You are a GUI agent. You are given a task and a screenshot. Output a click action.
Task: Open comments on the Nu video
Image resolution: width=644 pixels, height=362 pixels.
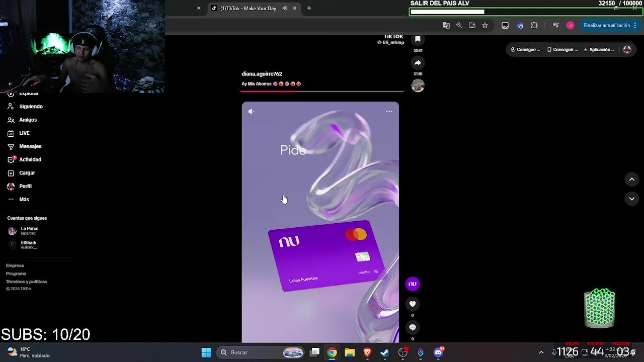[x=413, y=327]
